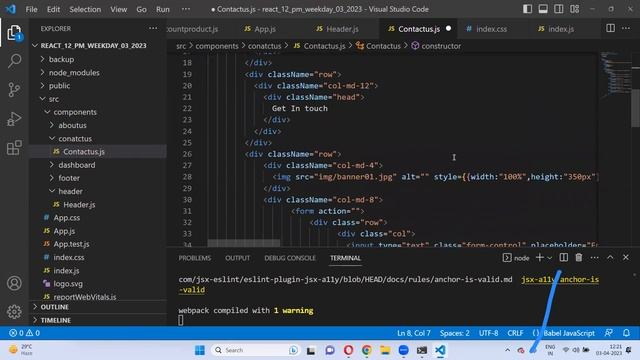The image size is (640, 360).
Task: Open the Search view in activity bar
Action: point(14,61)
